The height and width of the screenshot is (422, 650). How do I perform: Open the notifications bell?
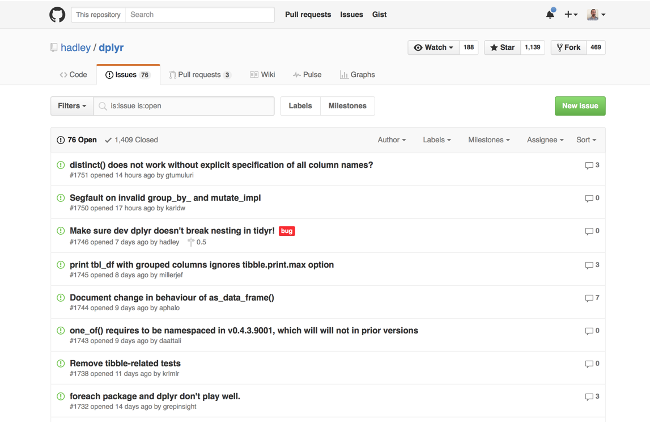coord(550,15)
